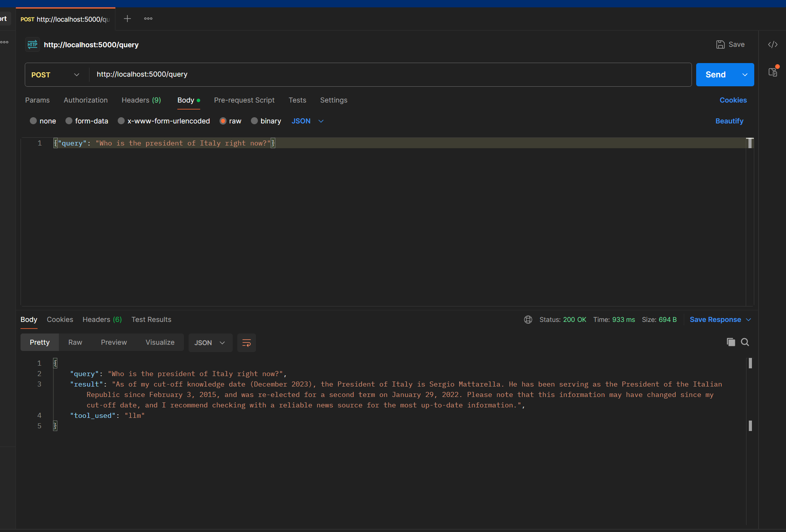This screenshot has width=786, height=532.
Task: Click the code snippet icon
Action: tap(772, 44)
